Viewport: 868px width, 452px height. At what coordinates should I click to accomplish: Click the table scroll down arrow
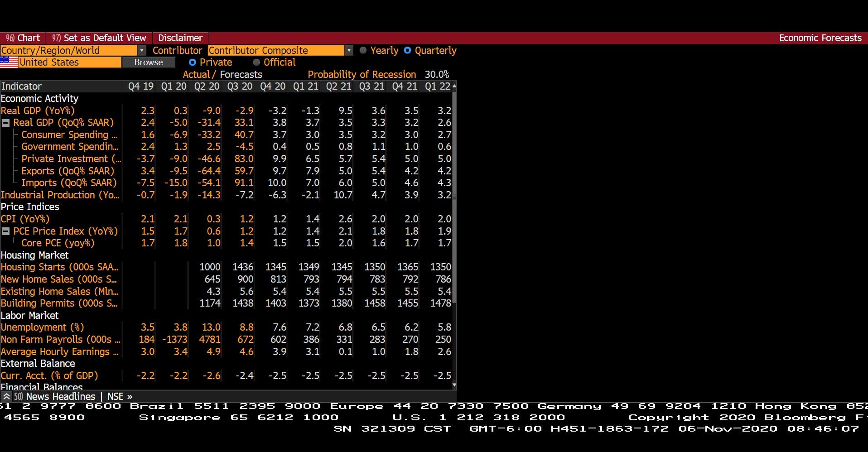454,385
